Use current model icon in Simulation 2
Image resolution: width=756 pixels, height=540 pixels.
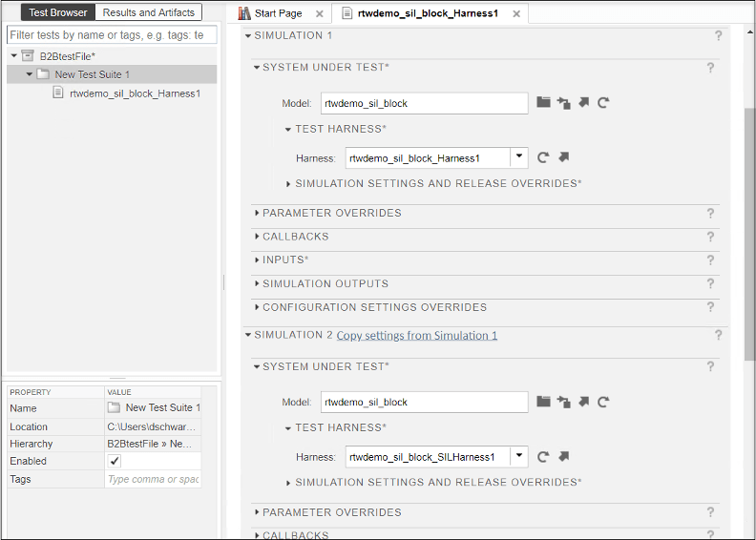[563, 402]
